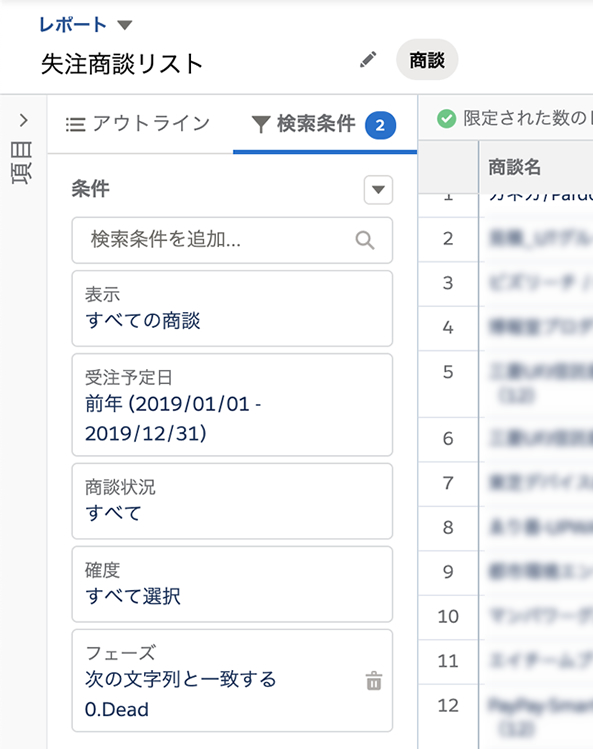
Task: Select row number 2
Action: 448,238
